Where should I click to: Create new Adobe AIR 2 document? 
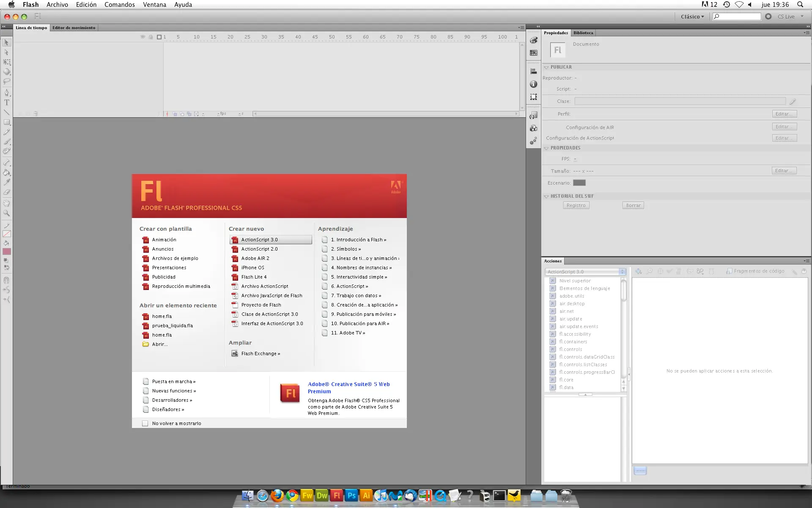point(255,258)
